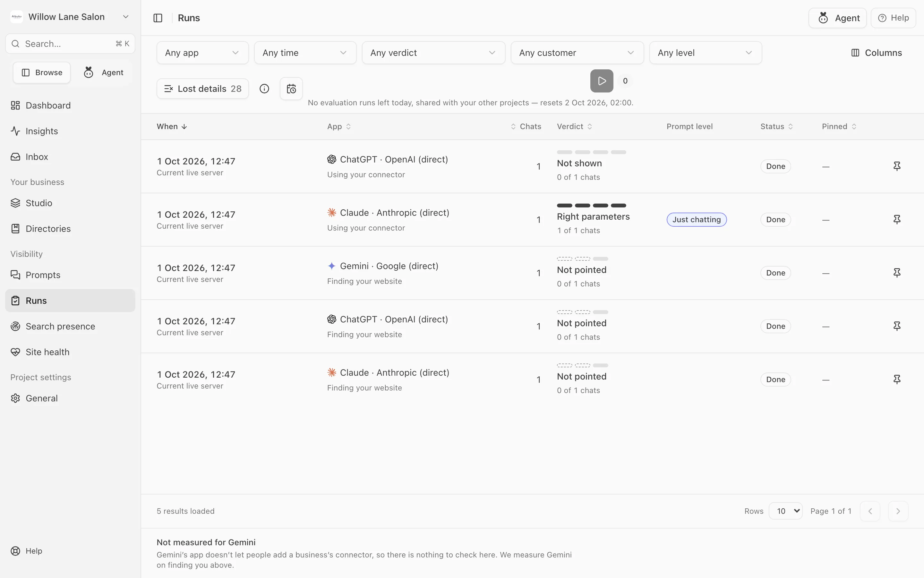
Task: Pin the ChatGPT Finding your website run
Action: coord(897,326)
